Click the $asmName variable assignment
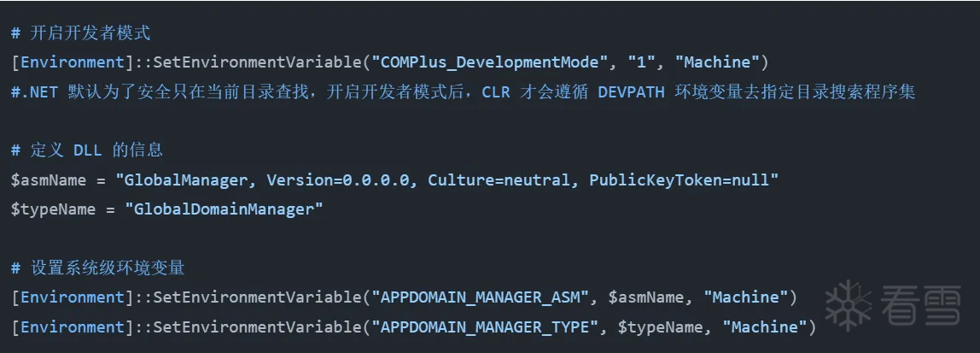Image resolution: width=980 pixels, height=353 pixels. tap(51, 180)
